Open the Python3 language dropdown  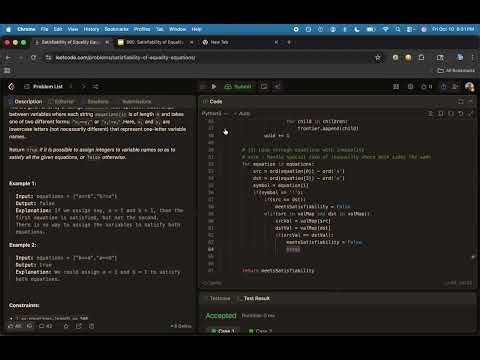click(x=214, y=114)
